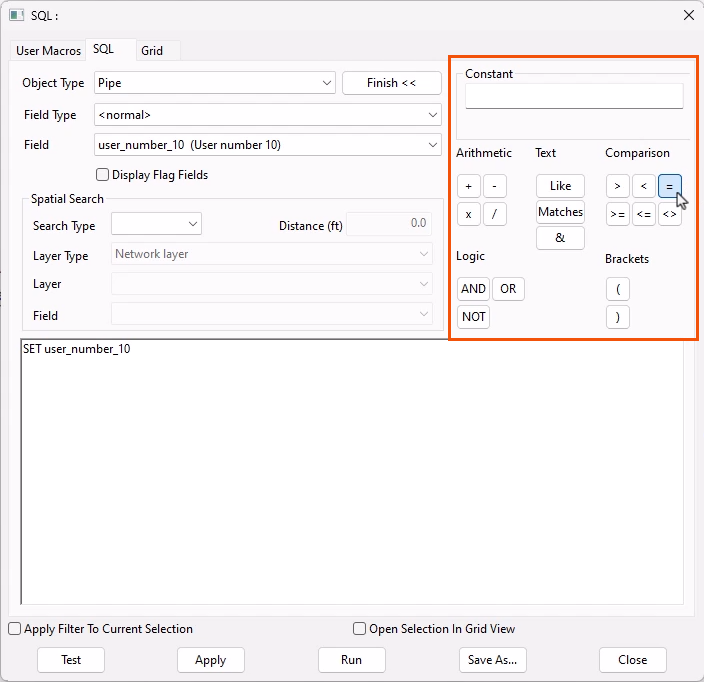
Task: Insert the less than or equal operator
Action: pos(643,214)
